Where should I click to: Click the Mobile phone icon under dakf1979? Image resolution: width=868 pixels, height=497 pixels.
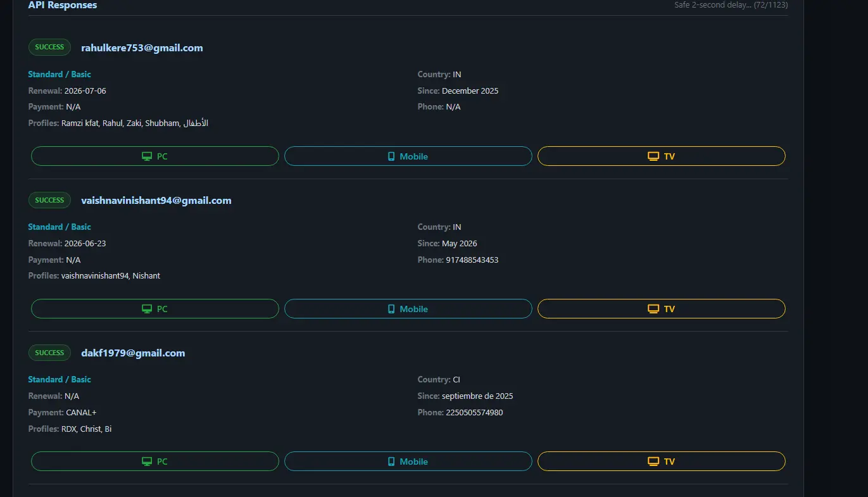(x=391, y=462)
